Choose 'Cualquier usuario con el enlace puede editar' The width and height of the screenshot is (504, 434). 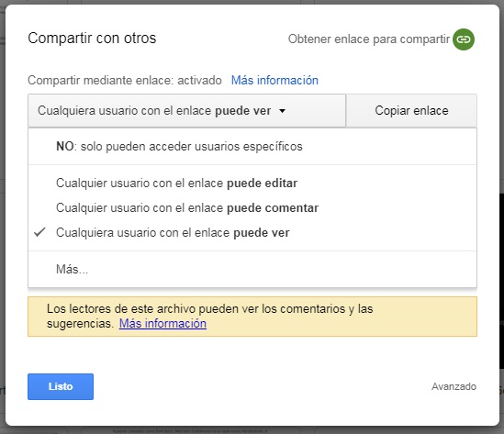[x=252, y=184]
